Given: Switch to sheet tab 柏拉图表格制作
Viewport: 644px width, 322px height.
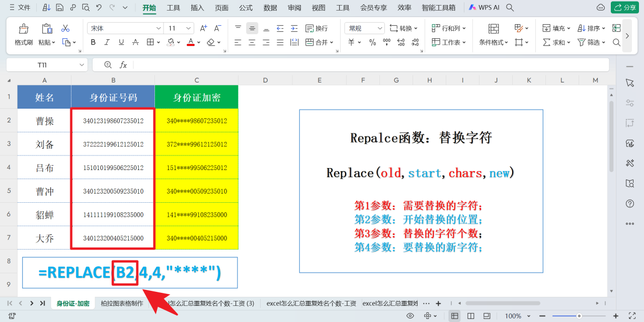Looking at the screenshot, I should [122, 303].
